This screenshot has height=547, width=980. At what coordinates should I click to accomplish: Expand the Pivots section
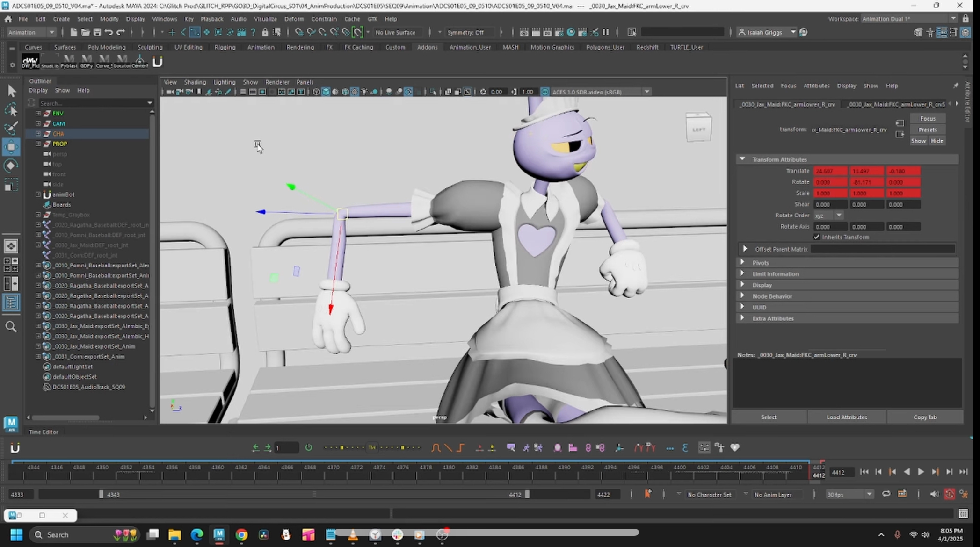[742, 262]
